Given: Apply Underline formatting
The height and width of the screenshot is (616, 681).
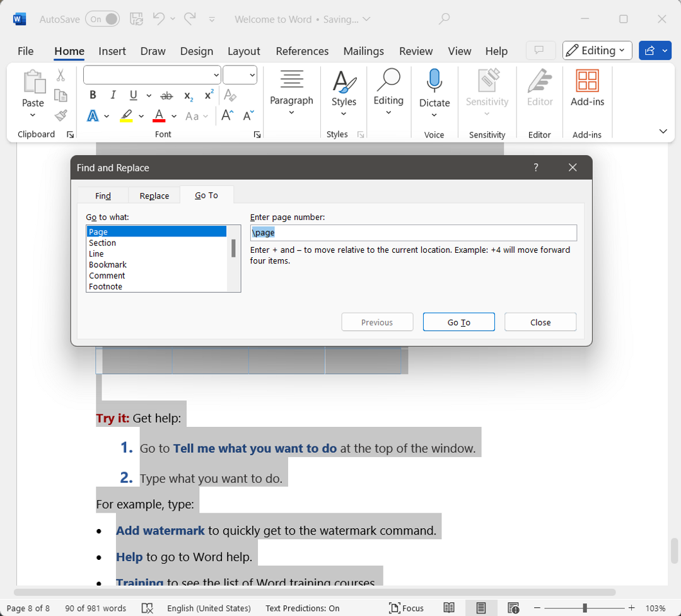Looking at the screenshot, I should click(x=133, y=95).
